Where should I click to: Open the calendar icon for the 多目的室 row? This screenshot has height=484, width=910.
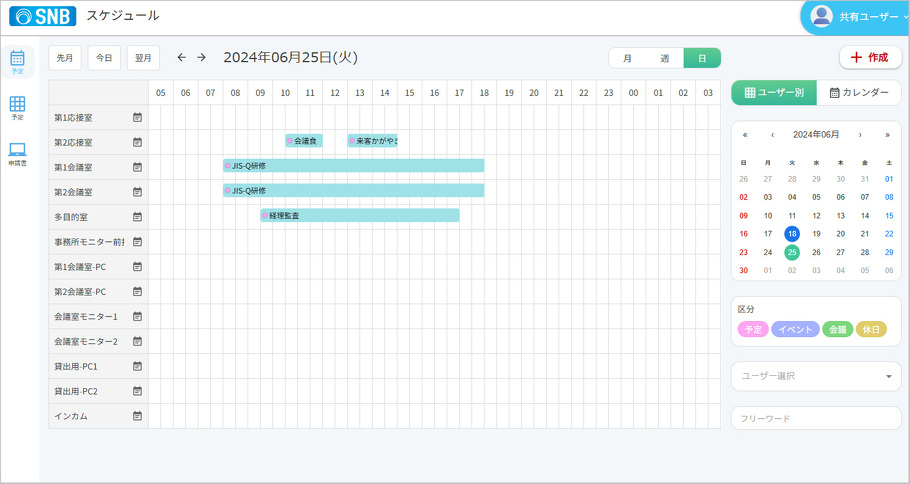pos(138,217)
